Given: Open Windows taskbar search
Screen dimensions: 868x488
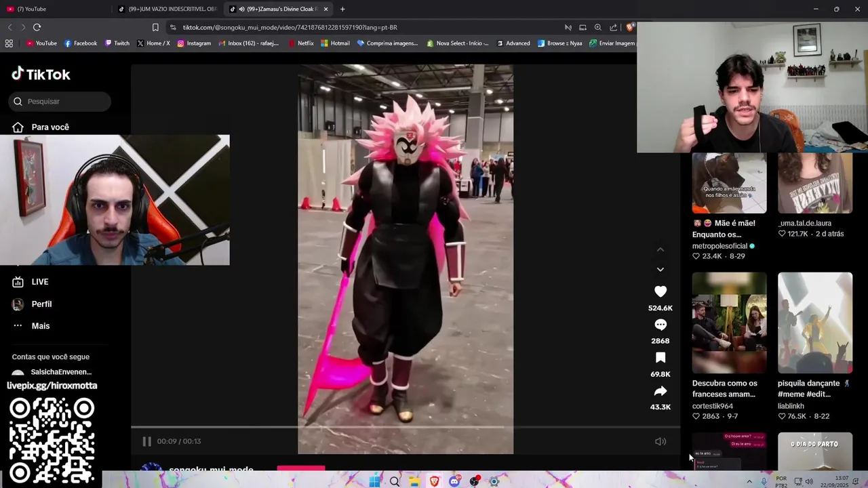Looking at the screenshot, I should 395,481.
